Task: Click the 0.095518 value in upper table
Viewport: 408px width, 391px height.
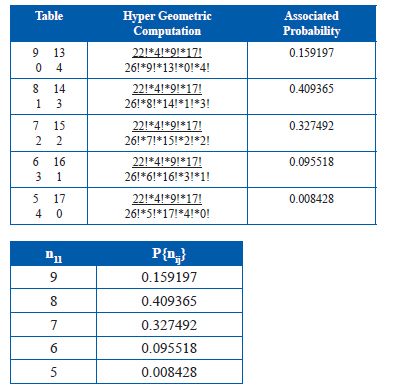Action: click(312, 162)
